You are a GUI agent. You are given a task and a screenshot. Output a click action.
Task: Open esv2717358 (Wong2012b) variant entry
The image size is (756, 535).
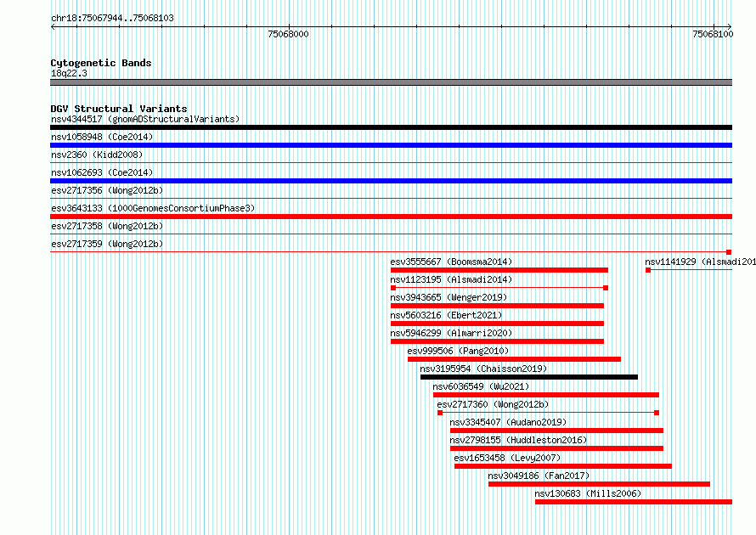107,226
